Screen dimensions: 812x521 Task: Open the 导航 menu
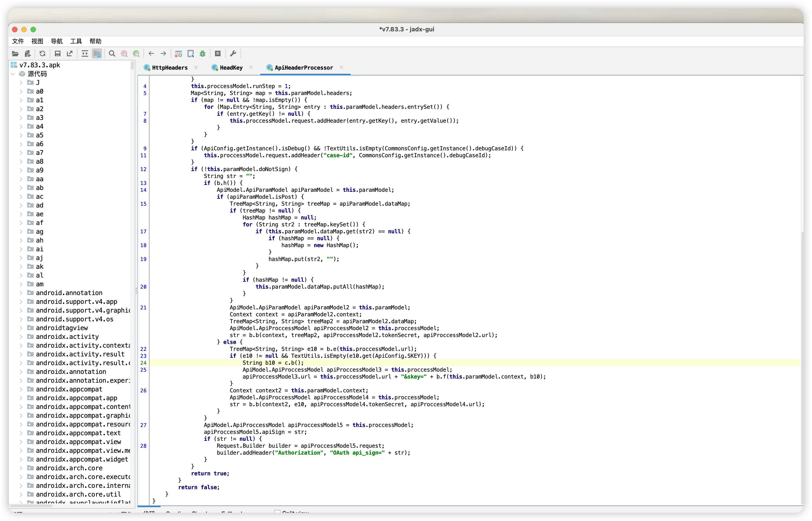point(57,41)
